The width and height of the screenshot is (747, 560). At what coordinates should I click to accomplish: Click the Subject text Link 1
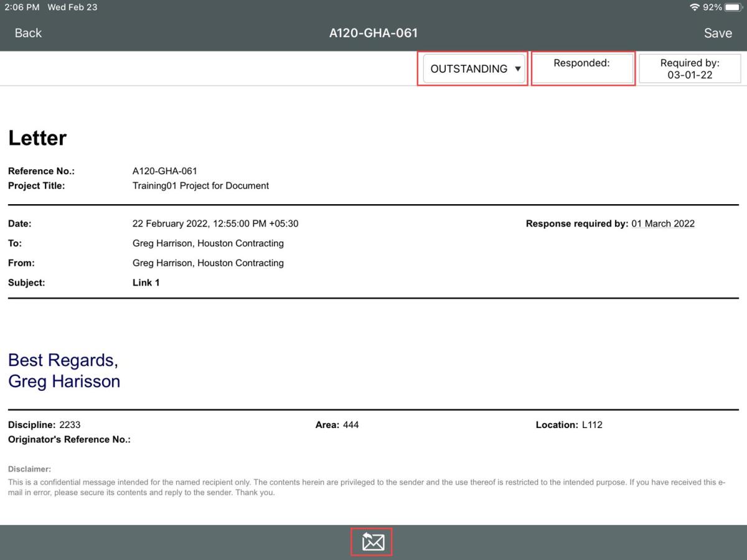pos(146,282)
